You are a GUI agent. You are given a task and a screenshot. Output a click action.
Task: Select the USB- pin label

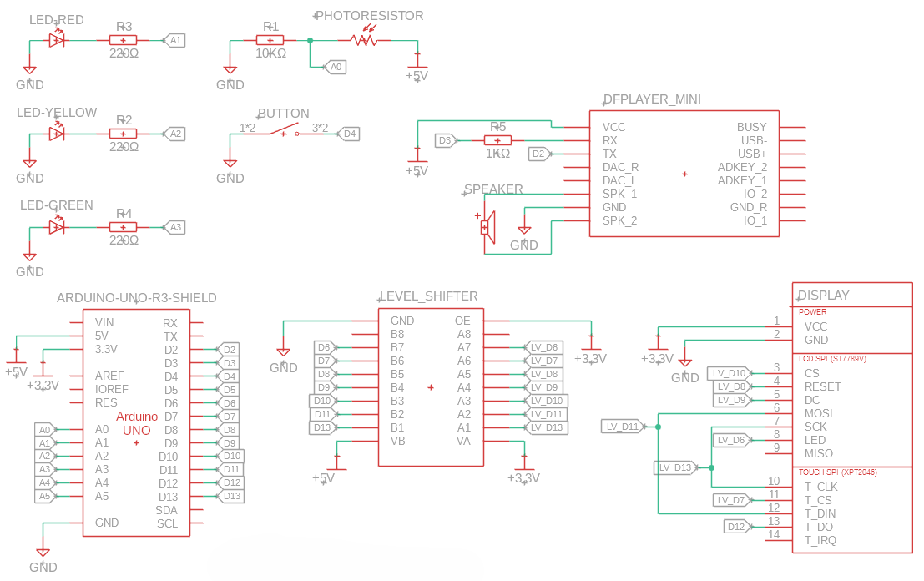tap(754, 141)
